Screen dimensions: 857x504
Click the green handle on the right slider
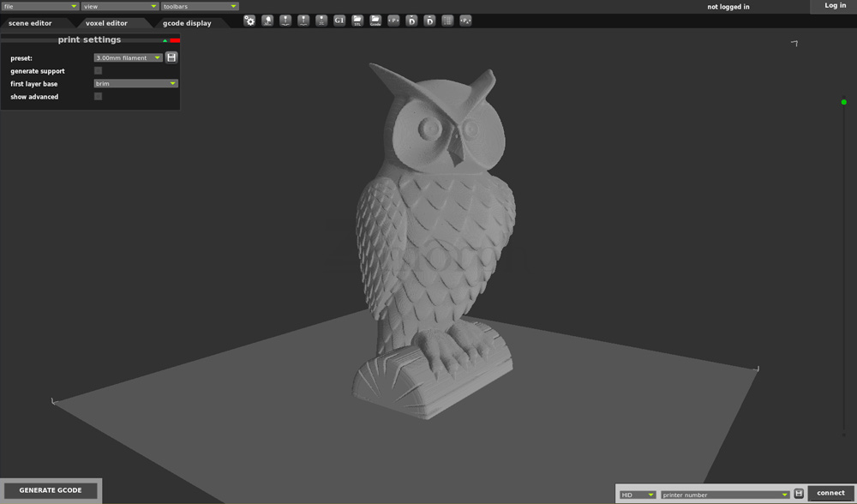point(844,102)
